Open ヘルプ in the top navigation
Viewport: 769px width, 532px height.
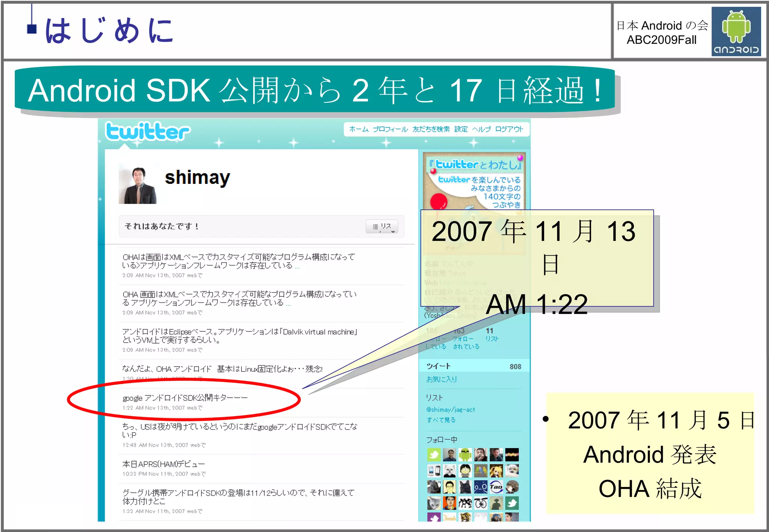481,129
